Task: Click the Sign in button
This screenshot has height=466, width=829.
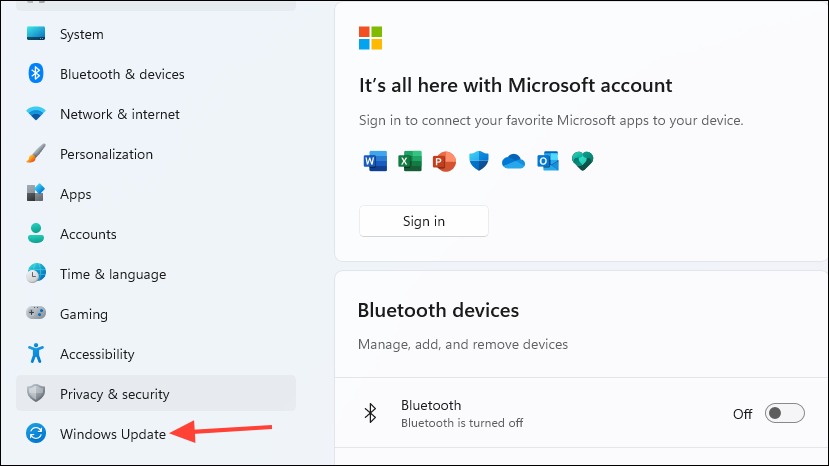Action: (x=423, y=221)
